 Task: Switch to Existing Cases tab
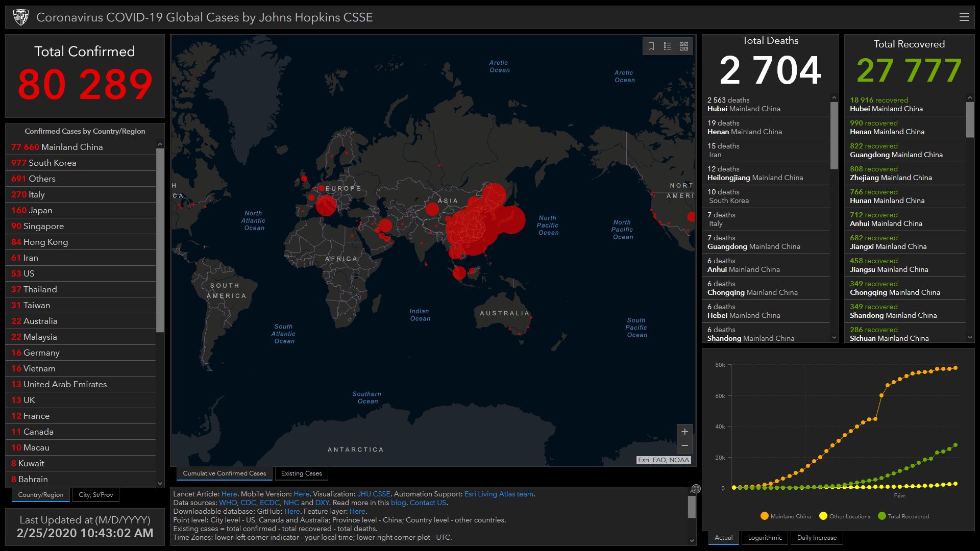point(302,473)
